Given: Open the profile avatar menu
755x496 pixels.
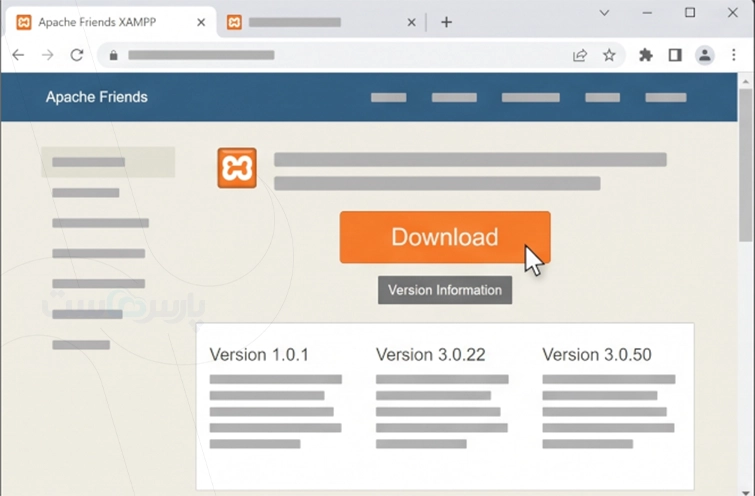Looking at the screenshot, I should tap(705, 55).
